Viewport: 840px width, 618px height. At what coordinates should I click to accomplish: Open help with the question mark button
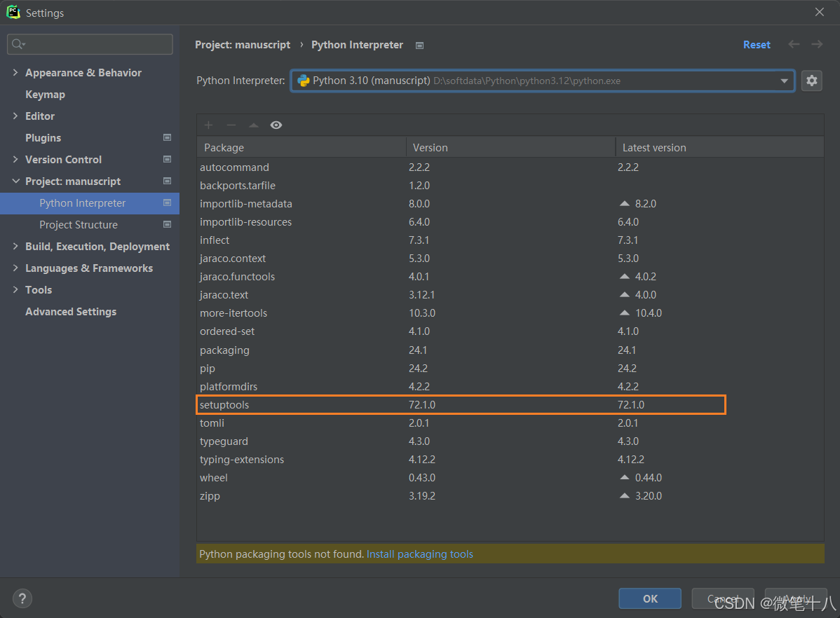[x=22, y=598]
